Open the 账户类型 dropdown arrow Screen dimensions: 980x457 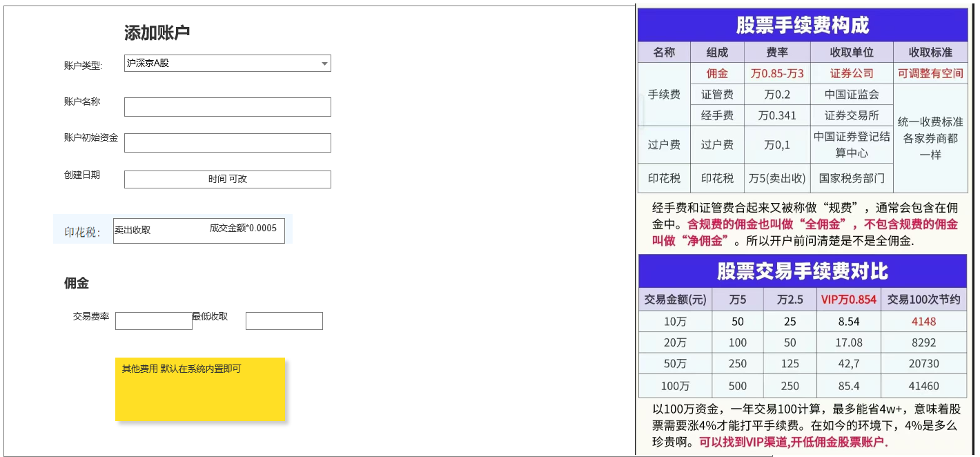tap(324, 64)
